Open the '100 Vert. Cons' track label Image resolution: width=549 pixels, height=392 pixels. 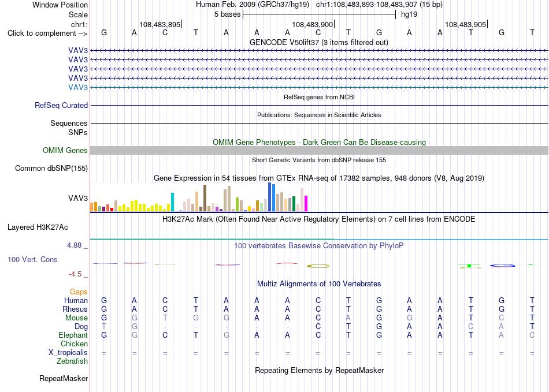pos(32,259)
